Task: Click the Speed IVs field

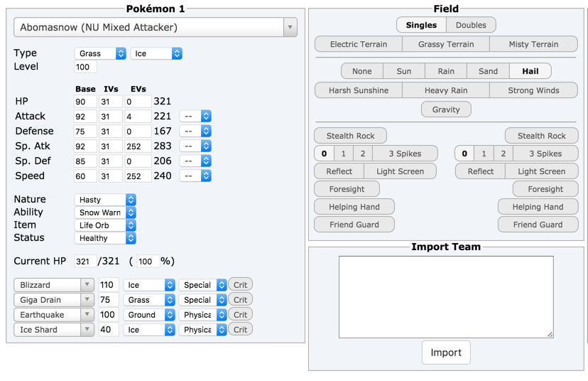Action: pyautogui.click(x=111, y=176)
